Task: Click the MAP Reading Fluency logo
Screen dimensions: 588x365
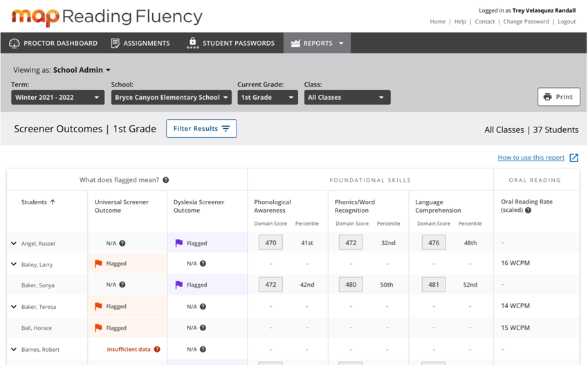Action: [x=107, y=17]
